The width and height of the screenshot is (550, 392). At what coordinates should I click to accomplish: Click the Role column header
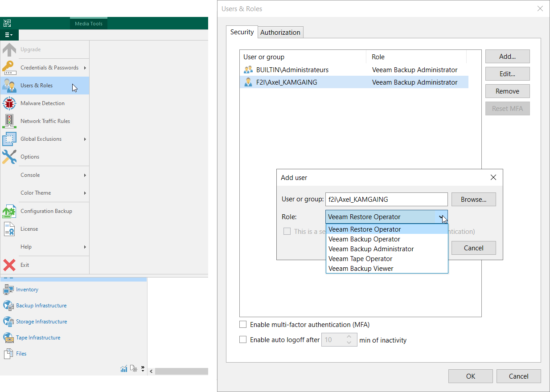(416, 57)
